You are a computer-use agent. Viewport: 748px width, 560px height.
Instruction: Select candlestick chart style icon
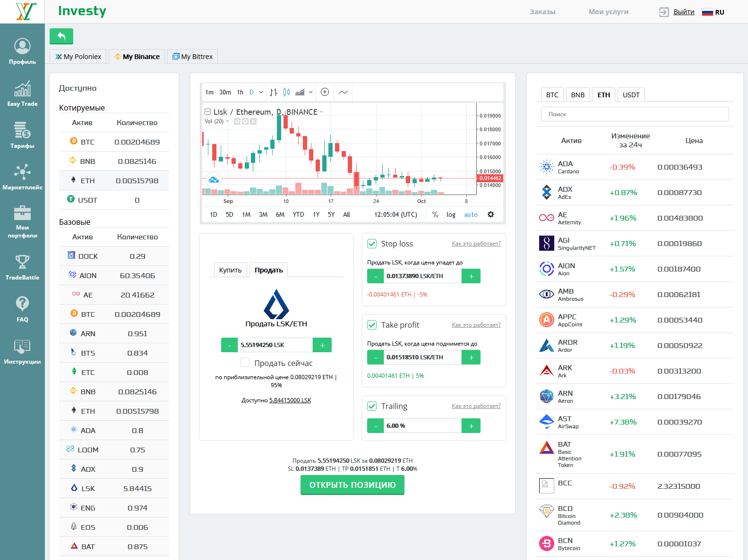[x=286, y=92]
